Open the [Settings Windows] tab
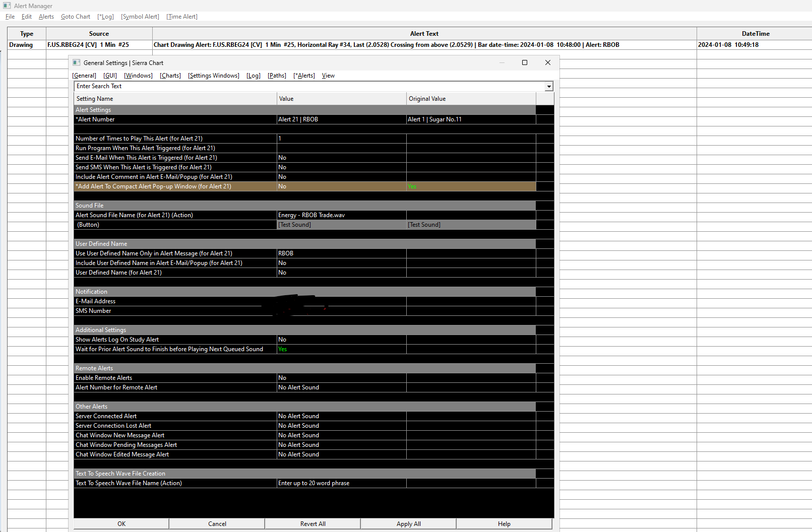 (x=214, y=76)
